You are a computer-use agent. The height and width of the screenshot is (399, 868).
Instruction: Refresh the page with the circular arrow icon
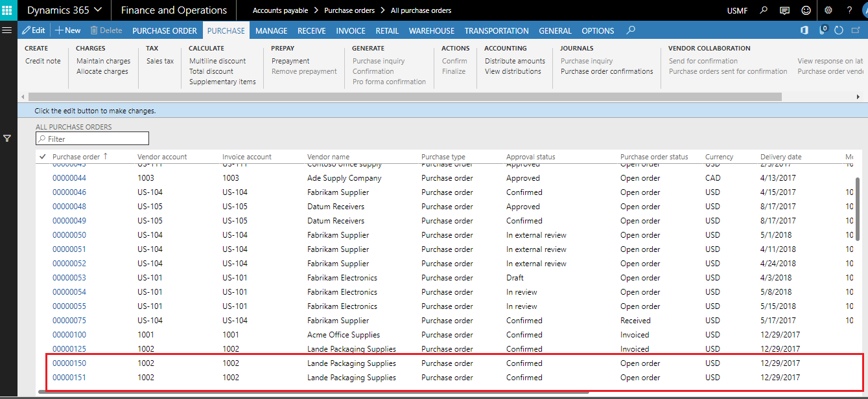tap(839, 30)
